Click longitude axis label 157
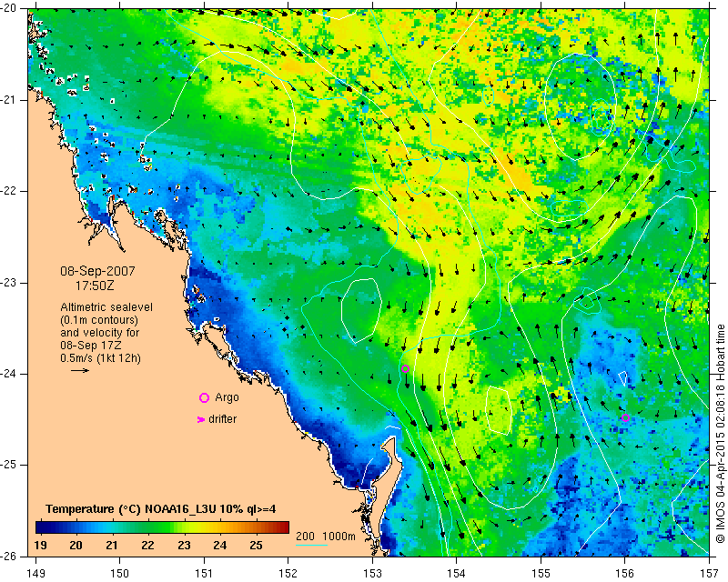 709,574
